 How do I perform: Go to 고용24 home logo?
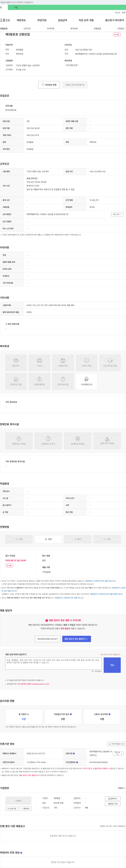coord(5,20)
